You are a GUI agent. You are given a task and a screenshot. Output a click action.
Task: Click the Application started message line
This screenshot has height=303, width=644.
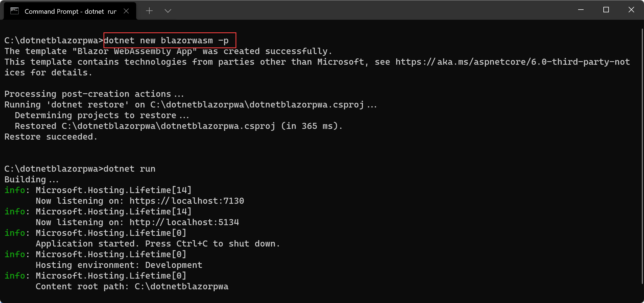pyautogui.click(x=158, y=244)
